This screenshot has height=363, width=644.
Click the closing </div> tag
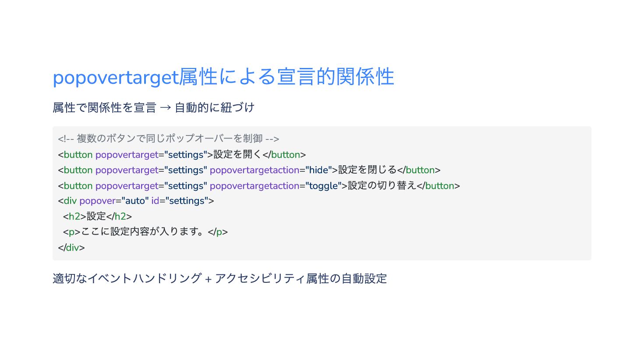(71, 247)
